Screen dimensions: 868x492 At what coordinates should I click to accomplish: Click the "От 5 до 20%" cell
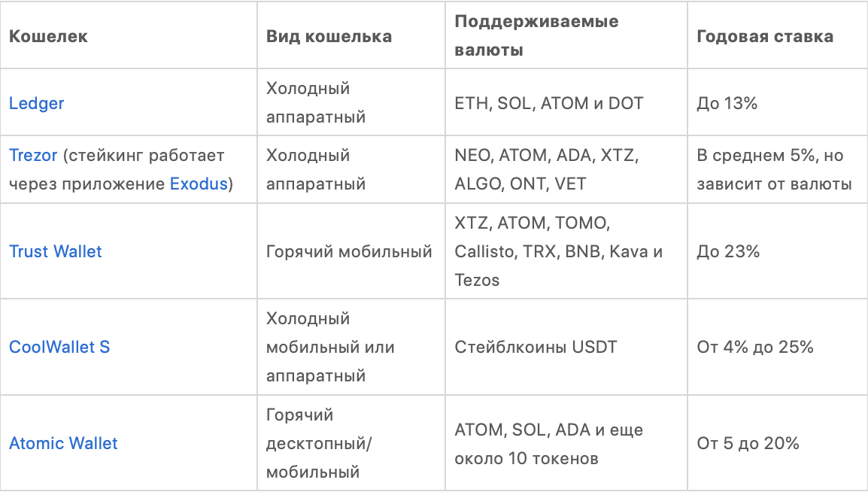[x=748, y=443]
